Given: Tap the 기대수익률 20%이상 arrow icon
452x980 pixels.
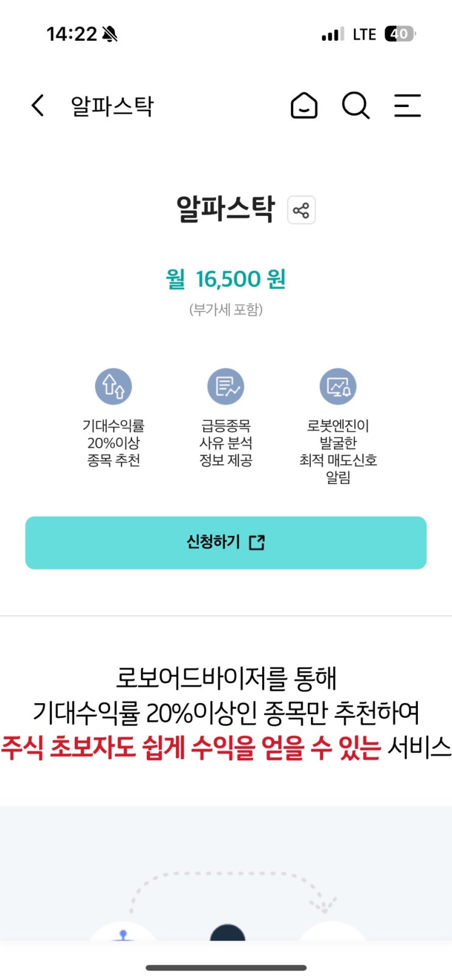Looking at the screenshot, I should coord(113,386).
